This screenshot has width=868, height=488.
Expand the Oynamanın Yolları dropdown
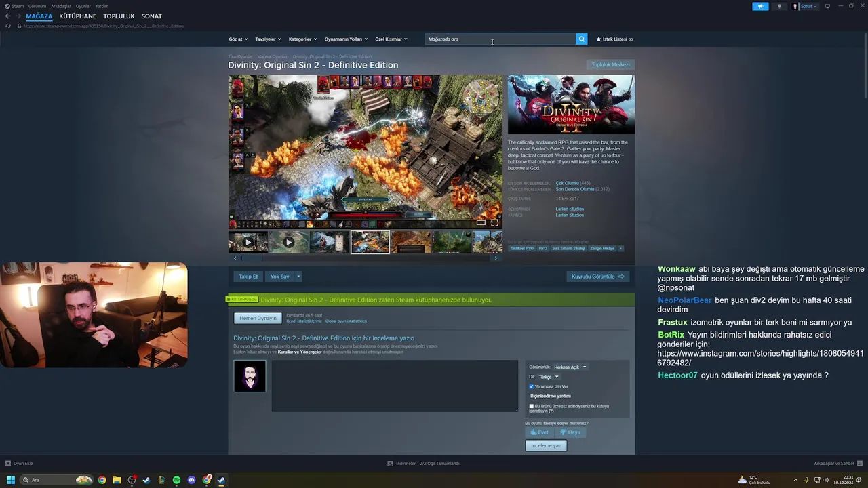point(346,39)
